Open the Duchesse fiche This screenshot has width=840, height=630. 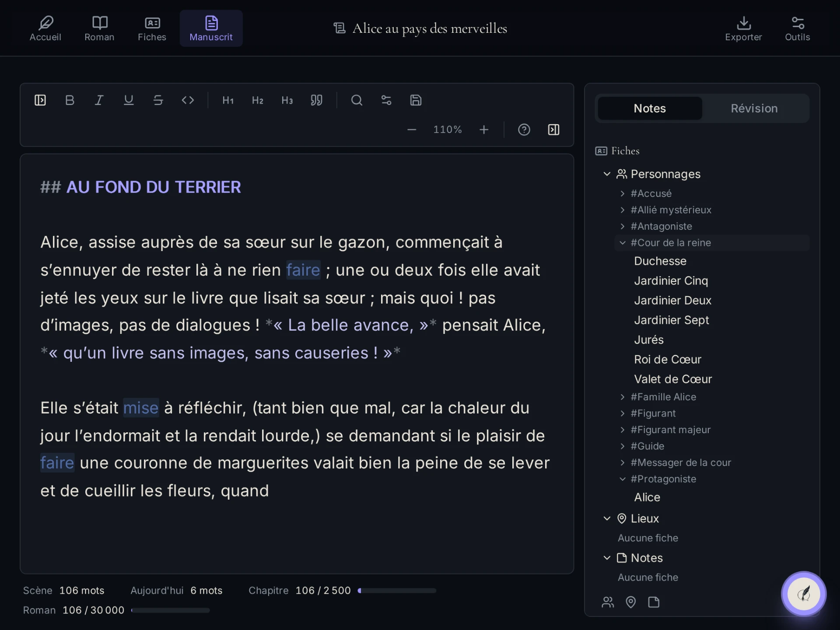click(x=660, y=261)
